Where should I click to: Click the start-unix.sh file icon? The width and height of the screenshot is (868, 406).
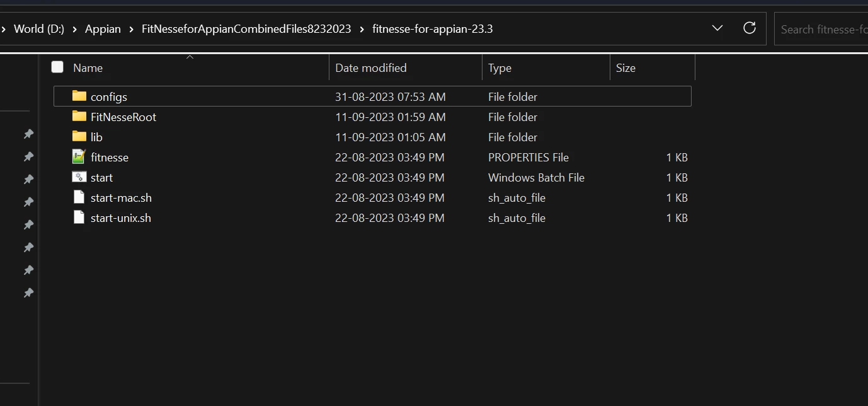coord(79,217)
